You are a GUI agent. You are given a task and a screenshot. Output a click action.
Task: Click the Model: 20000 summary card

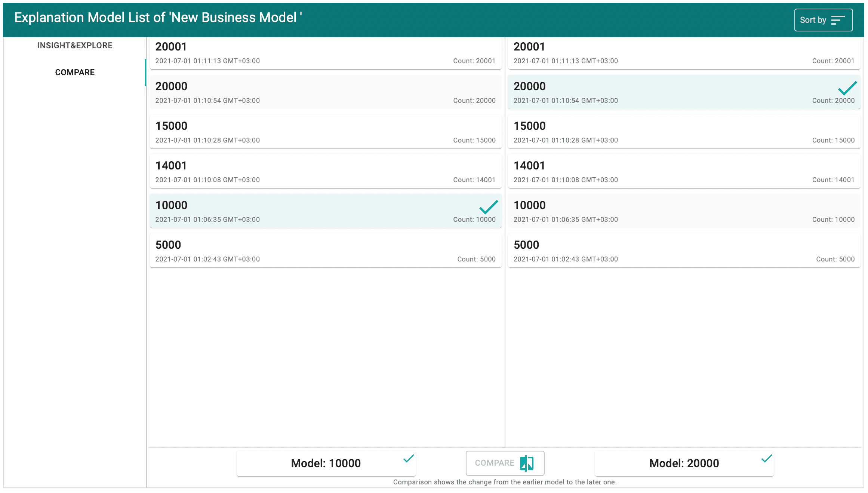pyautogui.click(x=684, y=463)
